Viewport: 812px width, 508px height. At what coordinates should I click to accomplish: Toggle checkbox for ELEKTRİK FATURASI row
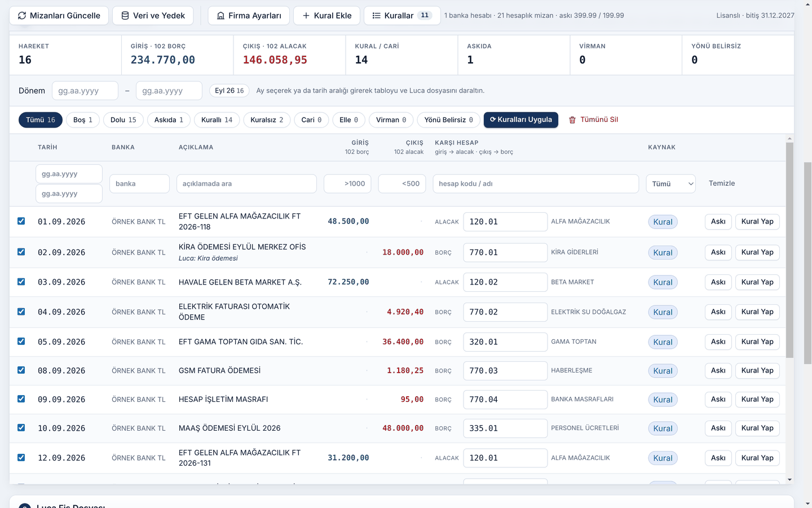tap(21, 312)
